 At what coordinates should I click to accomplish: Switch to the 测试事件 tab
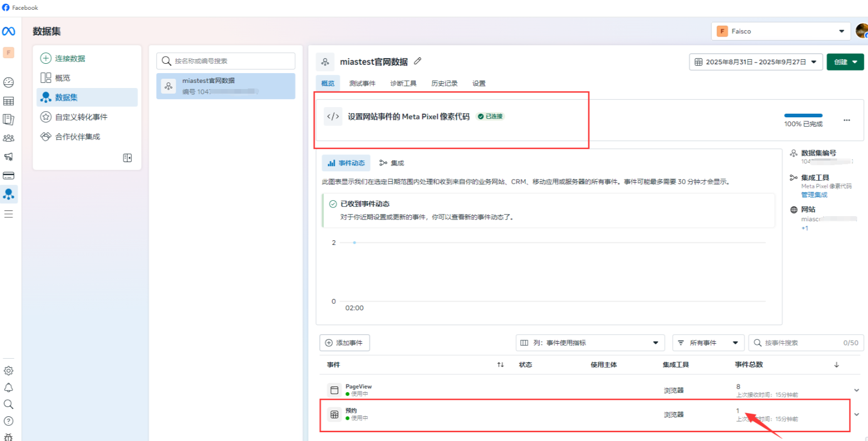coord(362,83)
